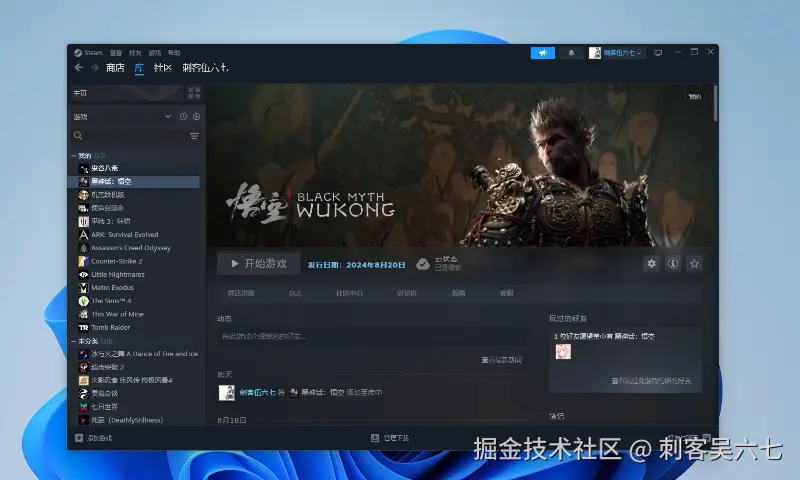The width and height of the screenshot is (800, 480).
Task: Click the library search magnifier
Action: pyautogui.click(x=78, y=136)
